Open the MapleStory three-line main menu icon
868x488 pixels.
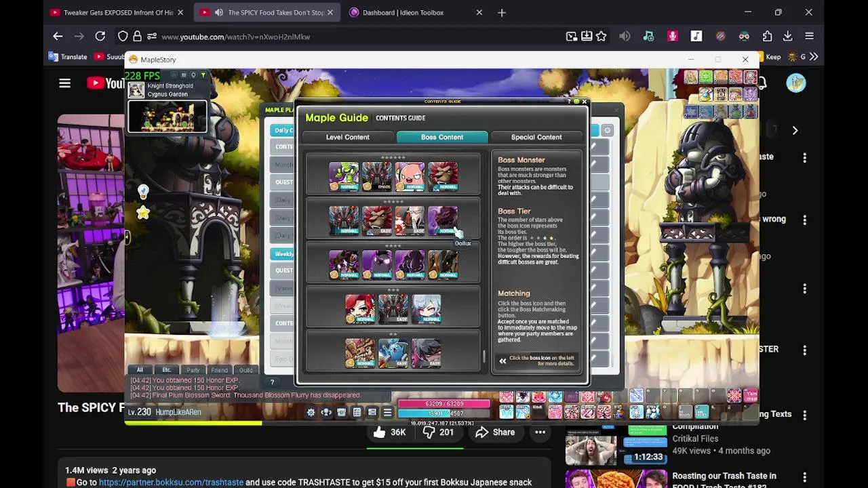click(x=387, y=412)
